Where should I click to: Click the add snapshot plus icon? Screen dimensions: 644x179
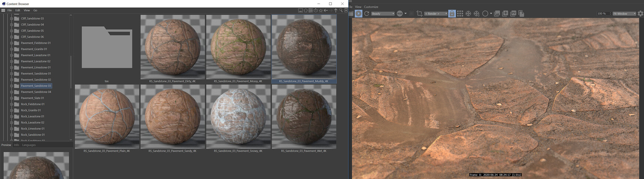(505, 14)
